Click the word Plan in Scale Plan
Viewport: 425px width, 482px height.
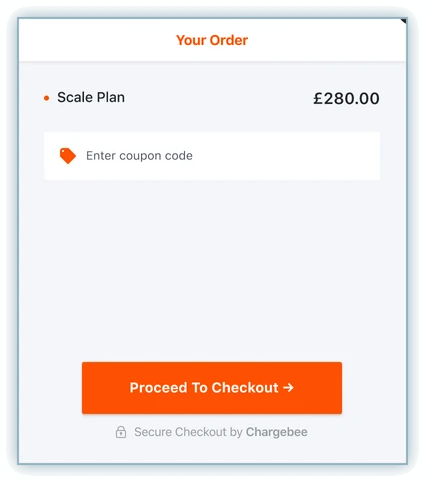coord(111,97)
